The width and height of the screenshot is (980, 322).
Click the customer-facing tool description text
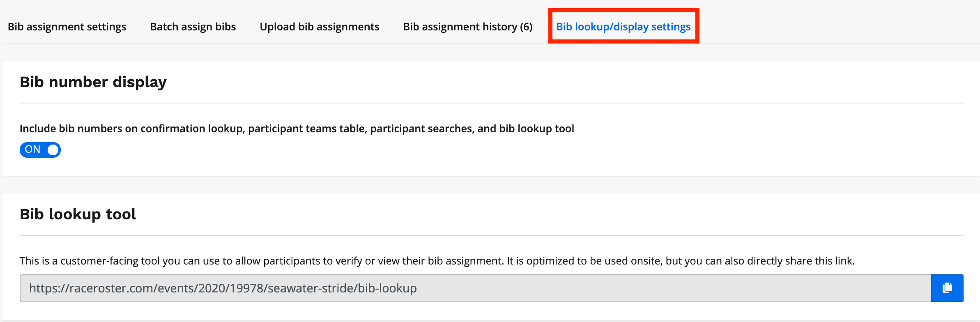coord(437,261)
